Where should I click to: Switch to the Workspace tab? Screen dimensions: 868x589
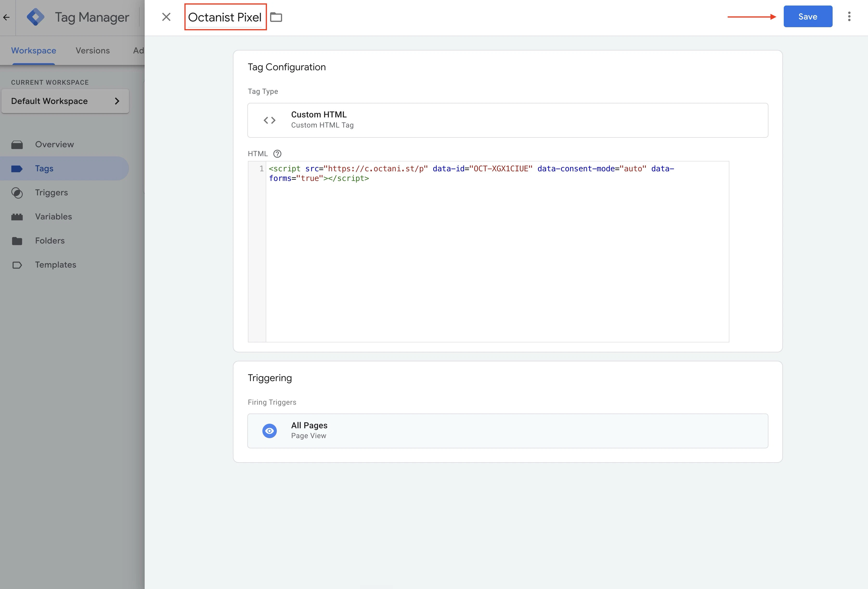34,50
